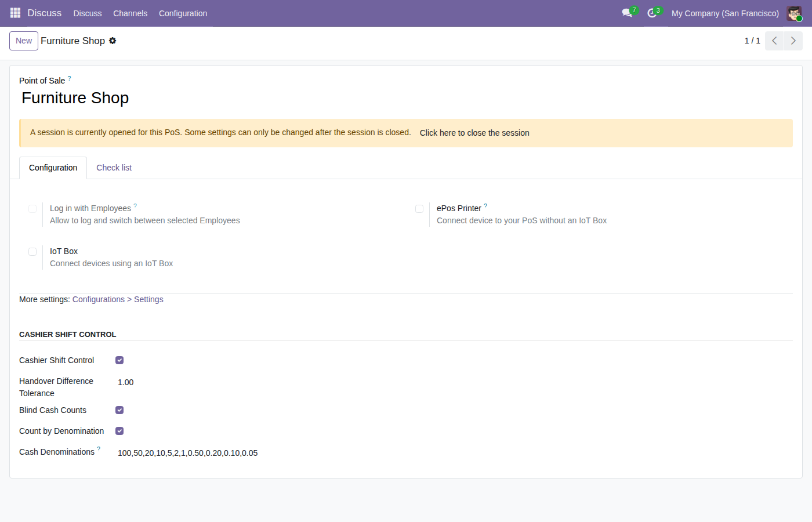This screenshot has height=522, width=812.
Task: Click help mark next to Point of Sale
Action: click(69, 78)
